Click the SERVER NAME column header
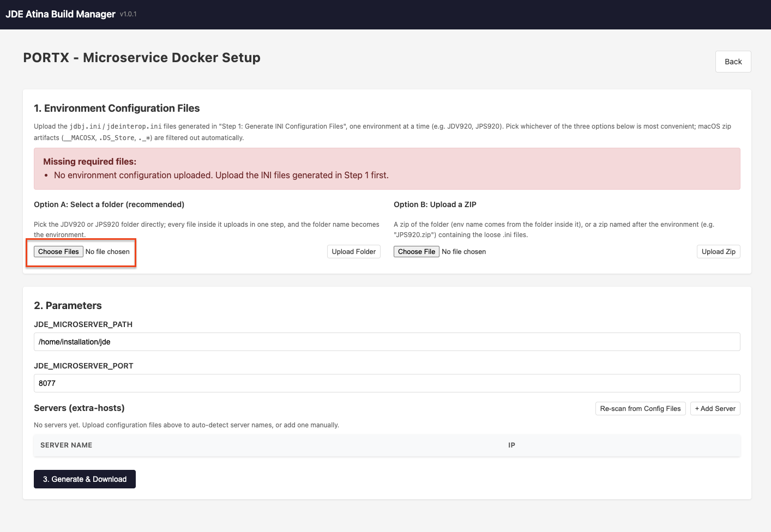Image resolution: width=771 pixels, height=532 pixels. [66, 445]
